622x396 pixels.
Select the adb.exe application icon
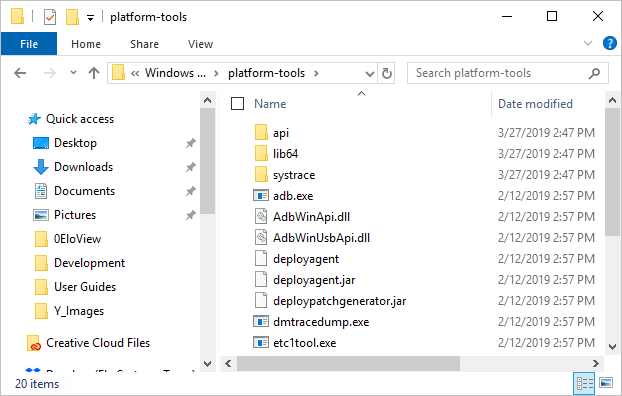coord(261,196)
